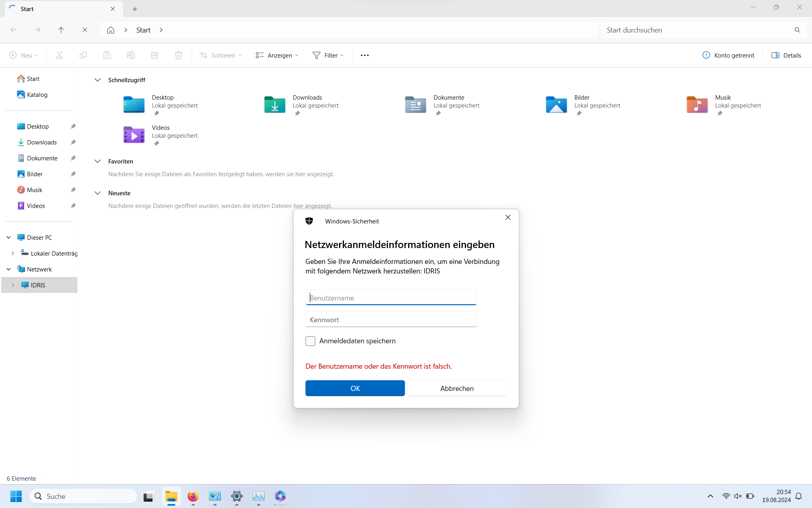Confirm credentials with the OK button

click(355, 389)
